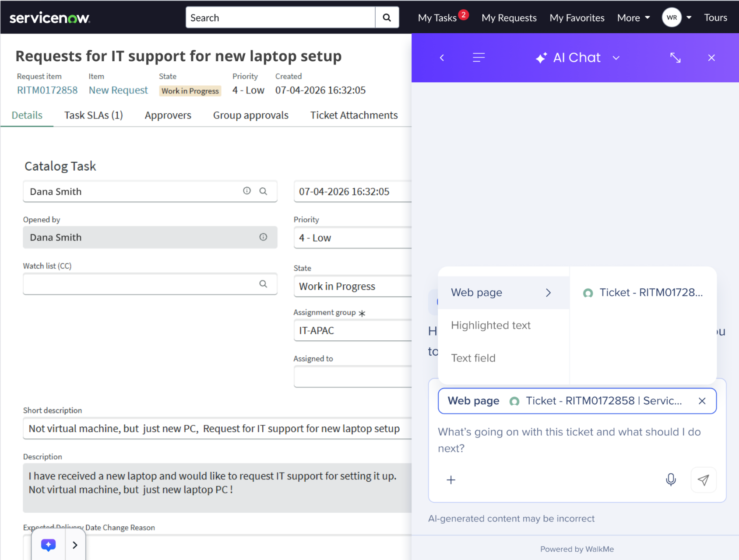This screenshot has height=560, width=739.
Task: Show info for Dana Smith requested-for field
Action: tap(247, 191)
